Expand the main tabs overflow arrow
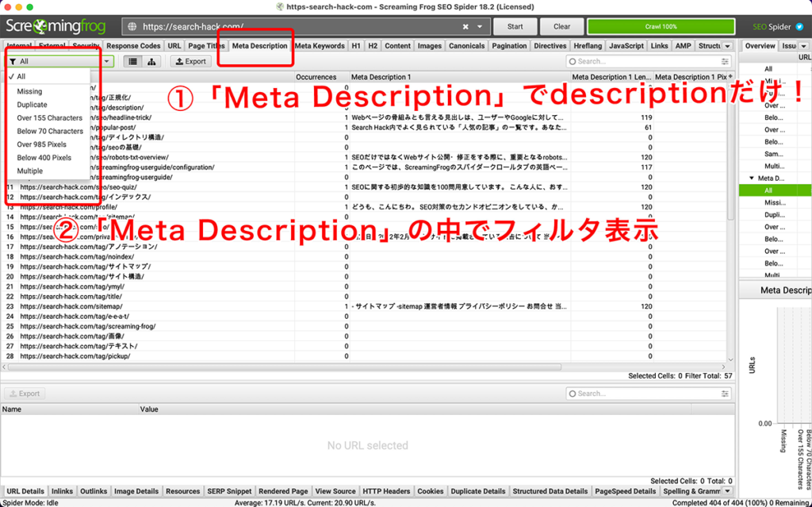This screenshot has width=812, height=507. click(728, 46)
